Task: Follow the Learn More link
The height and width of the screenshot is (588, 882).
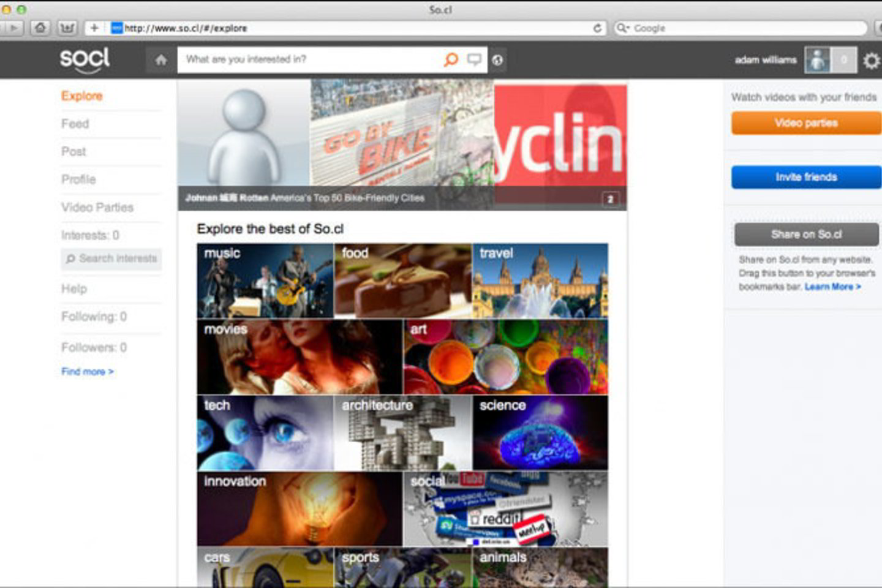Action: click(x=832, y=287)
